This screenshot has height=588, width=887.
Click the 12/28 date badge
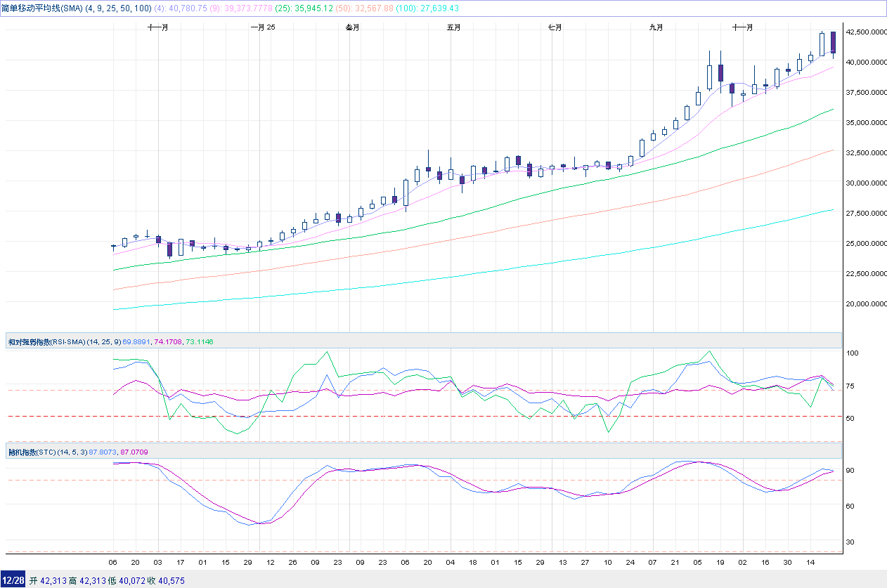point(13,580)
